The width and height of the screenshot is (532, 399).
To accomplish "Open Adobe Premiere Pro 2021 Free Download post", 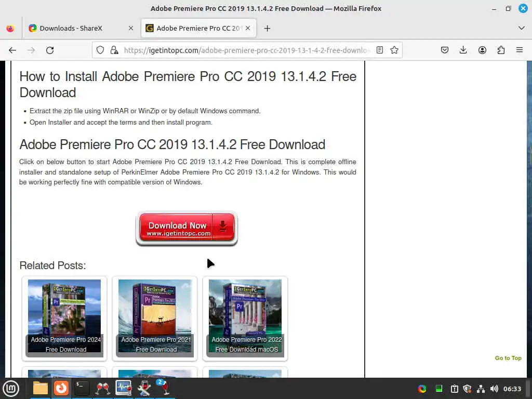I will pyautogui.click(x=155, y=318).
